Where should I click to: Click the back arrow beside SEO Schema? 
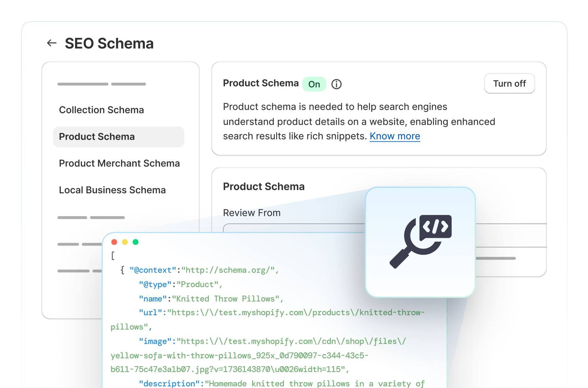click(52, 43)
